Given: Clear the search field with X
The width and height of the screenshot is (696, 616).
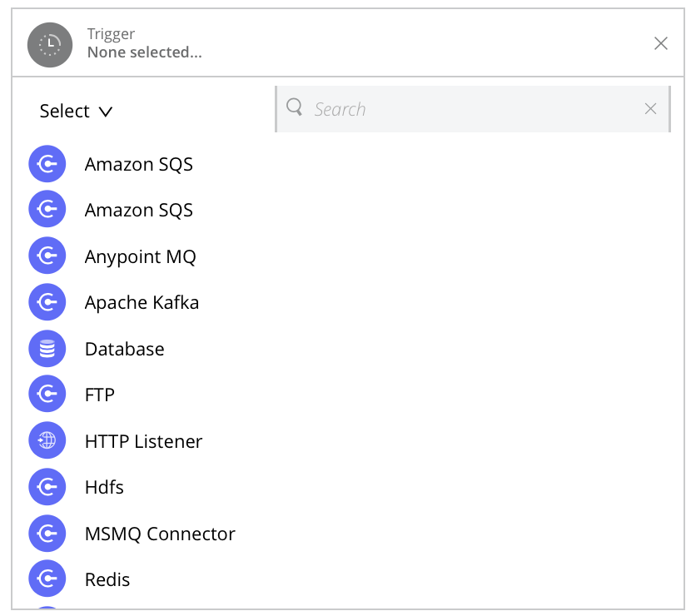Looking at the screenshot, I should [x=651, y=109].
